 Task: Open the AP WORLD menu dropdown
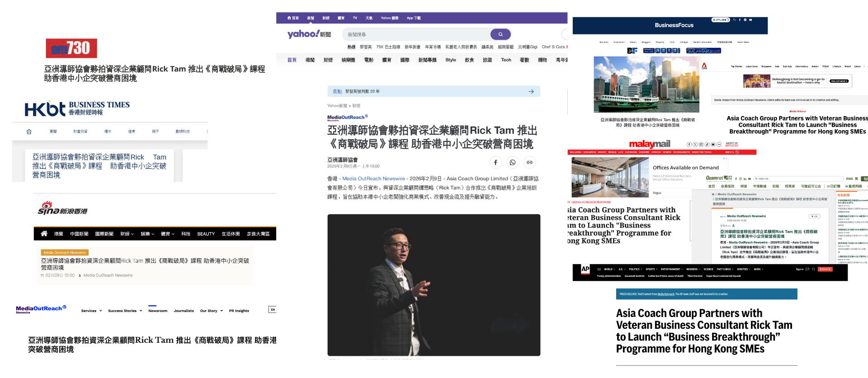tap(609, 269)
